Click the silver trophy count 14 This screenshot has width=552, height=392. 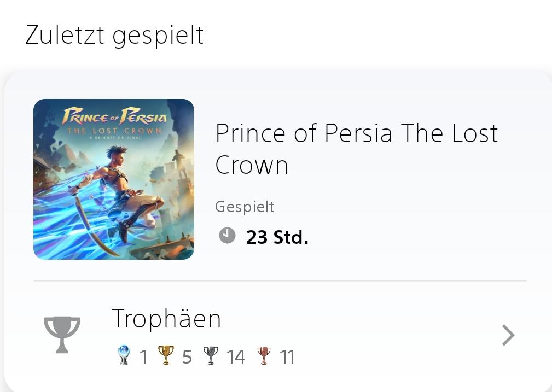(x=236, y=357)
